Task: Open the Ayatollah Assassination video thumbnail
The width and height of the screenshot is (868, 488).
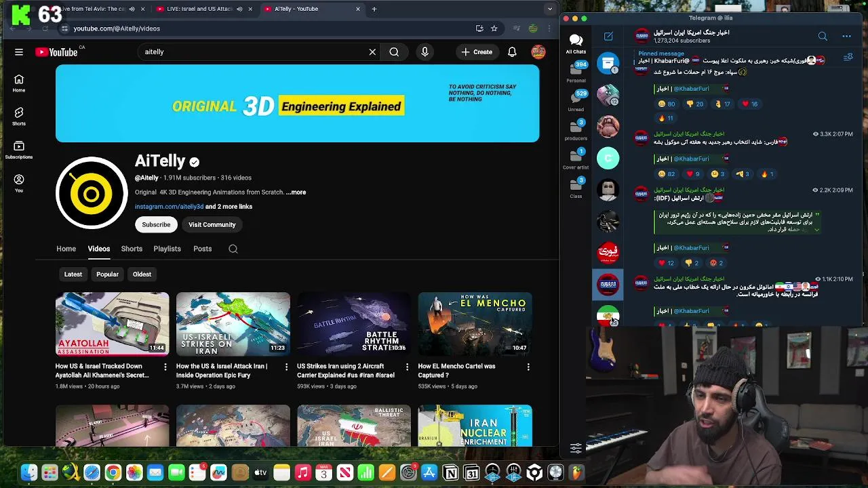Action: click(x=113, y=323)
